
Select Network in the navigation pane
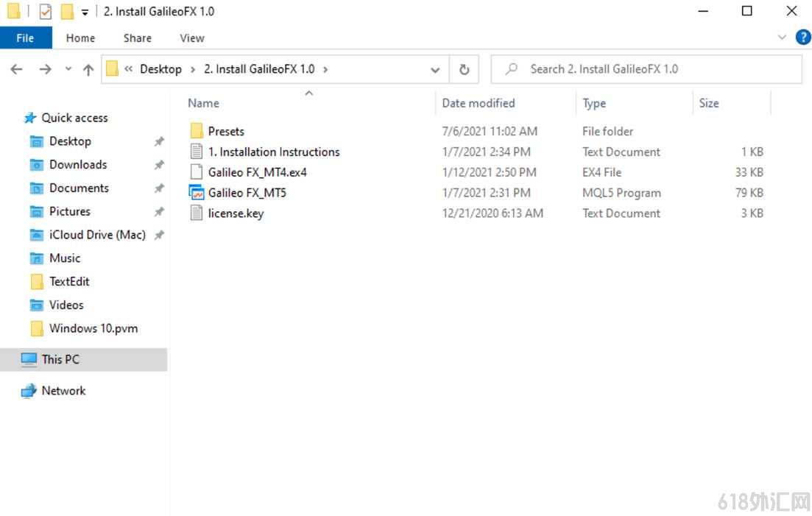click(x=63, y=391)
